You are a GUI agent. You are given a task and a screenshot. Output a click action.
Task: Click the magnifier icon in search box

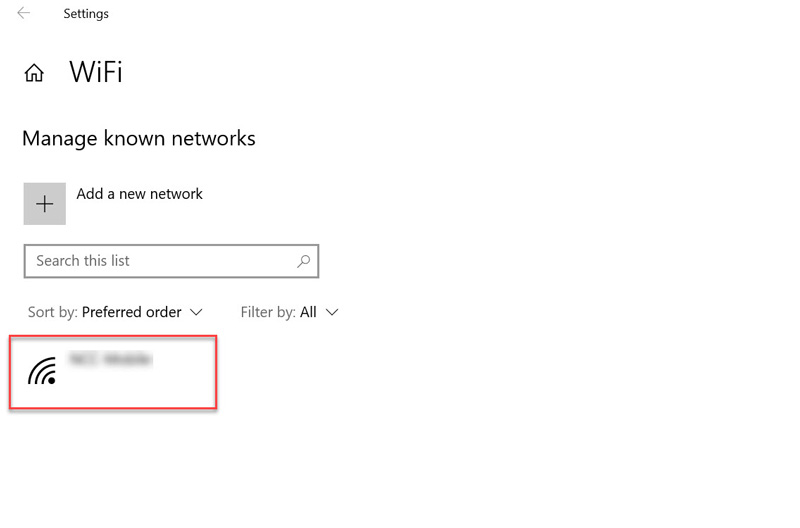click(x=304, y=261)
